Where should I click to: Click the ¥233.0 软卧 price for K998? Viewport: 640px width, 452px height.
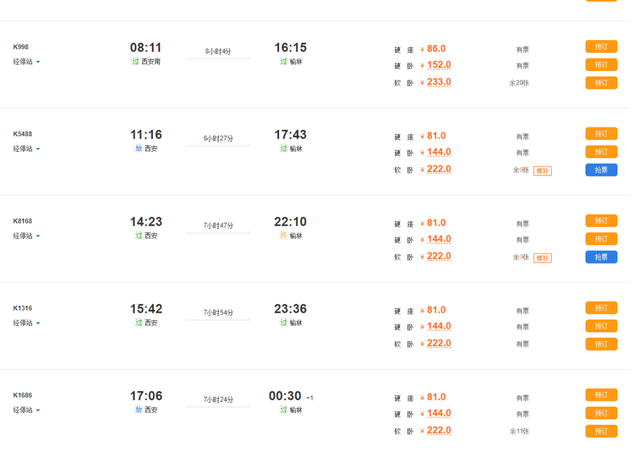438,82
